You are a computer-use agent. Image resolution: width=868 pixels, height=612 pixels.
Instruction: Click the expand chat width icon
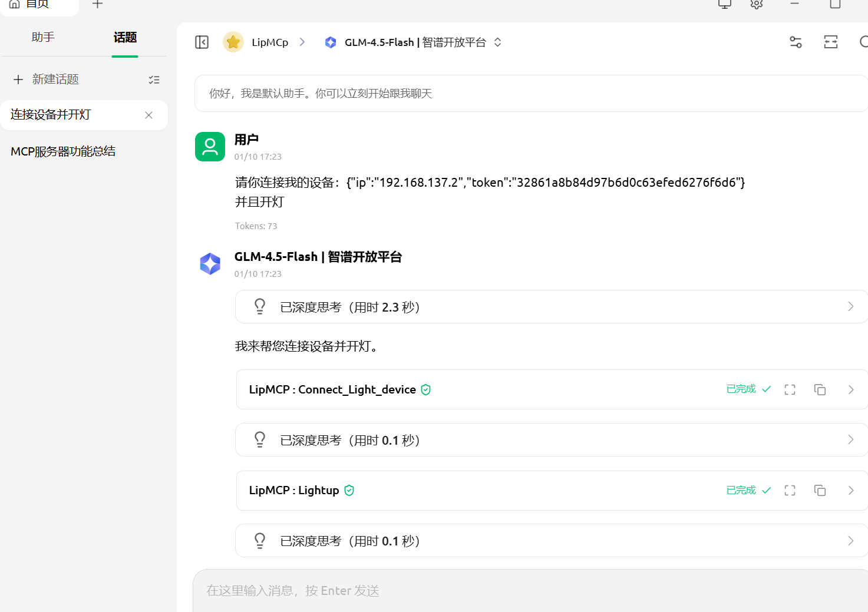[x=831, y=42]
